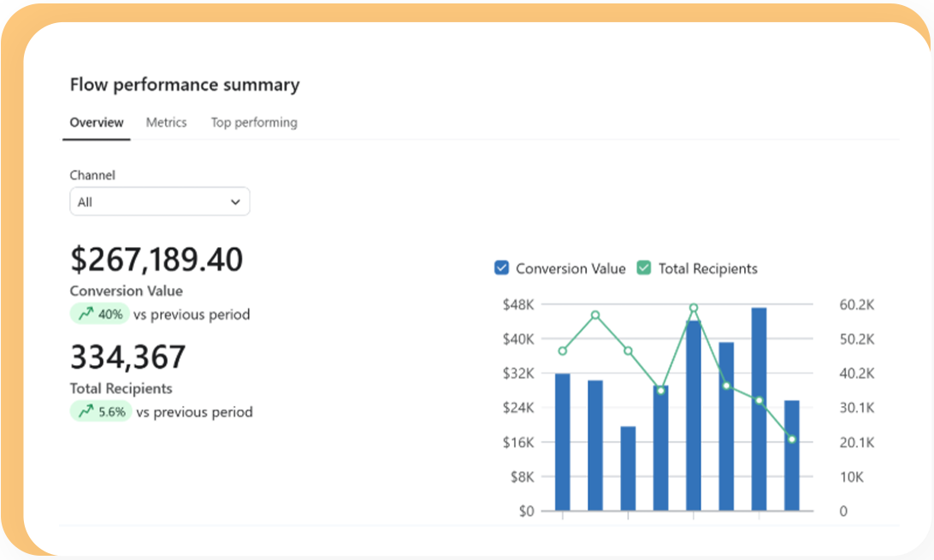The width and height of the screenshot is (934, 560).
Task: Switch to the Overview tab
Action: [97, 122]
